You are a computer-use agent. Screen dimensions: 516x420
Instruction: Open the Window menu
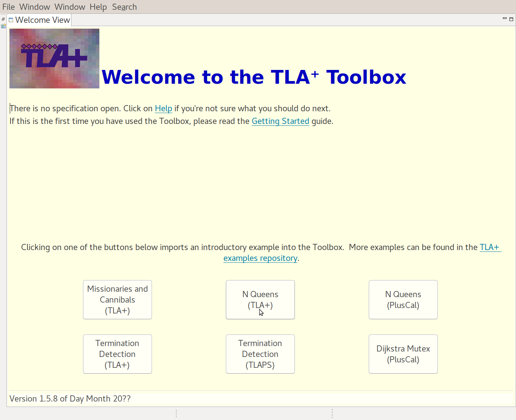(34, 7)
